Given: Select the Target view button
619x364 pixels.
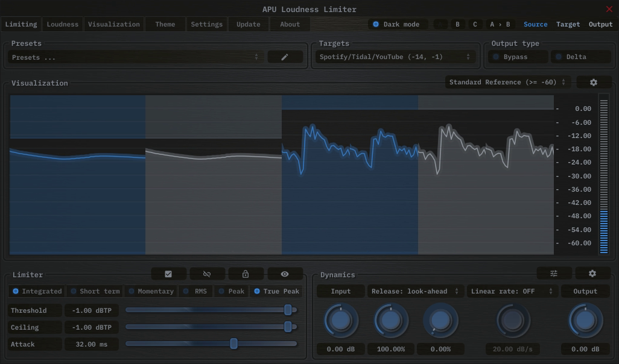Looking at the screenshot, I should (568, 24).
